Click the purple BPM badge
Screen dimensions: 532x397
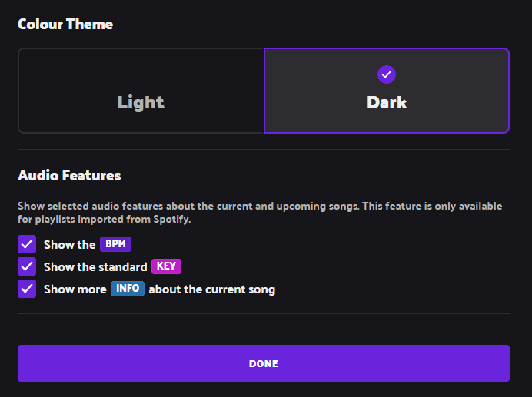[x=115, y=244]
